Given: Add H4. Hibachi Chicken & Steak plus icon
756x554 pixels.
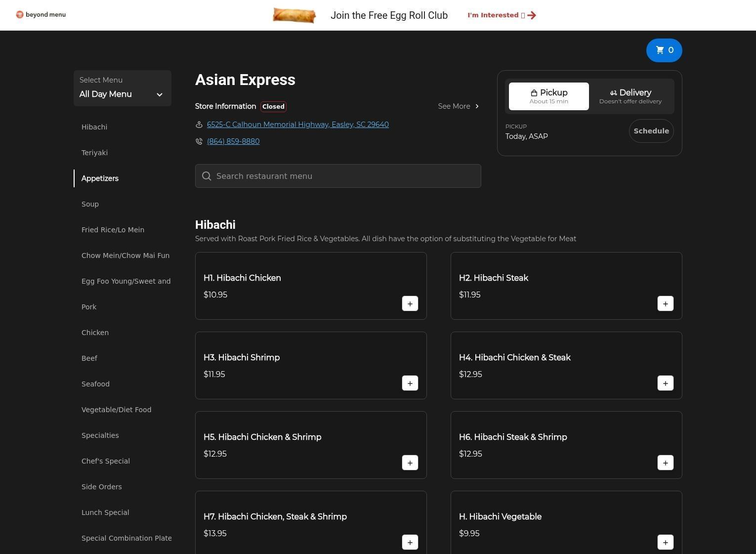Looking at the screenshot, I should [x=665, y=384].
